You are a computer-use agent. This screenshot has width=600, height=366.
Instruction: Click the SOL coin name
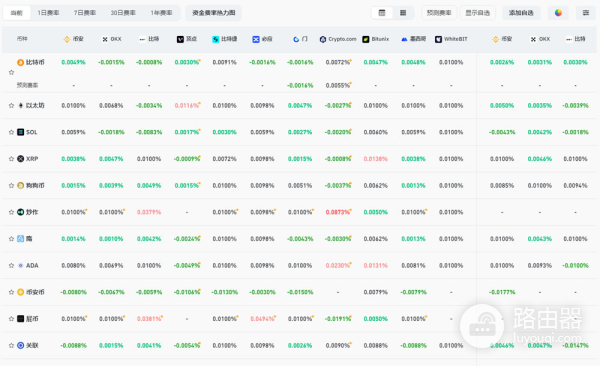click(x=32, y=132)
